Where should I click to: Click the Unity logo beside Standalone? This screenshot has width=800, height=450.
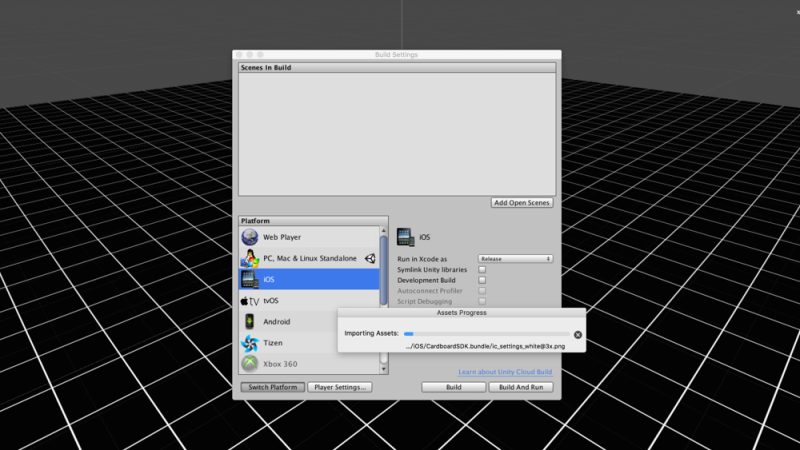pos(370,259)
